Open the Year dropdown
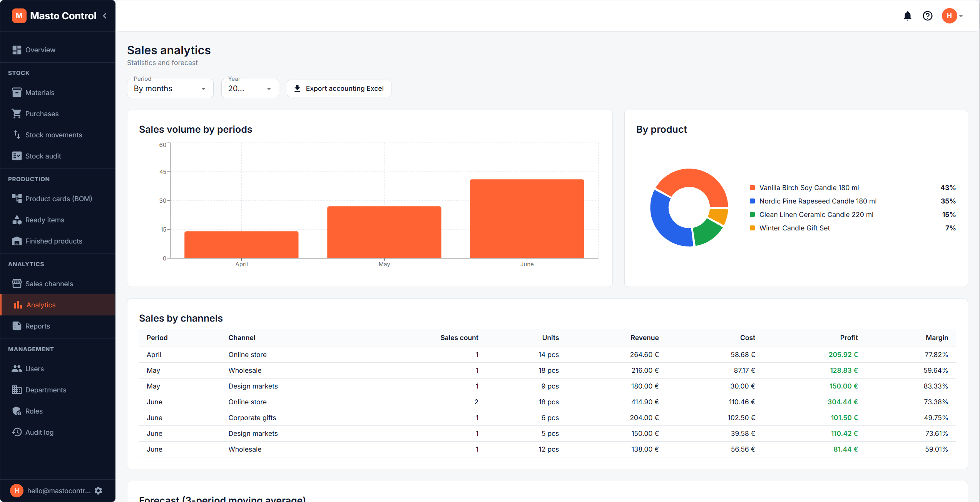 [250, 88]
